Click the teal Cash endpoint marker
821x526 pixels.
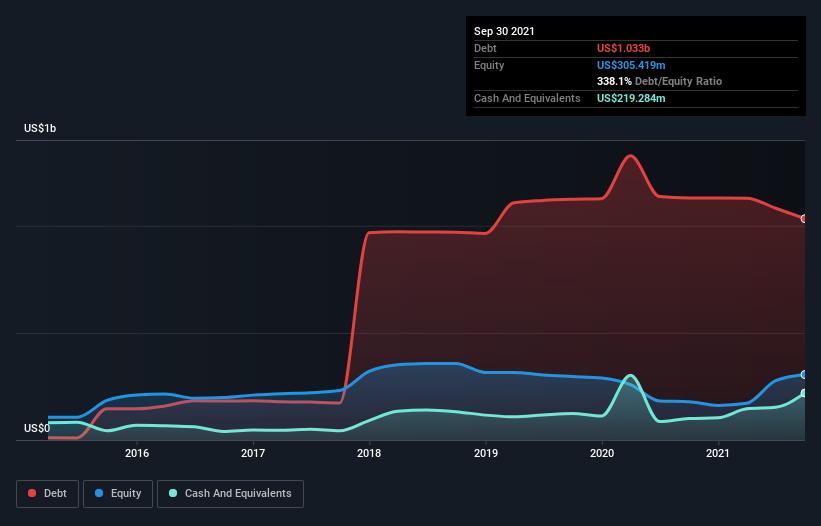(804, 393)
